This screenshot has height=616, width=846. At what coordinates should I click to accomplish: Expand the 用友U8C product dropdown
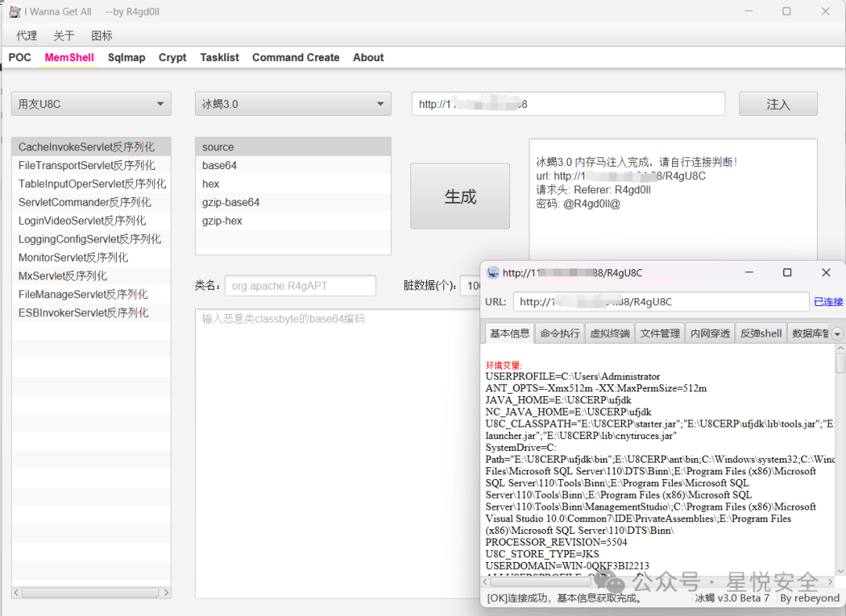[91, 103]
